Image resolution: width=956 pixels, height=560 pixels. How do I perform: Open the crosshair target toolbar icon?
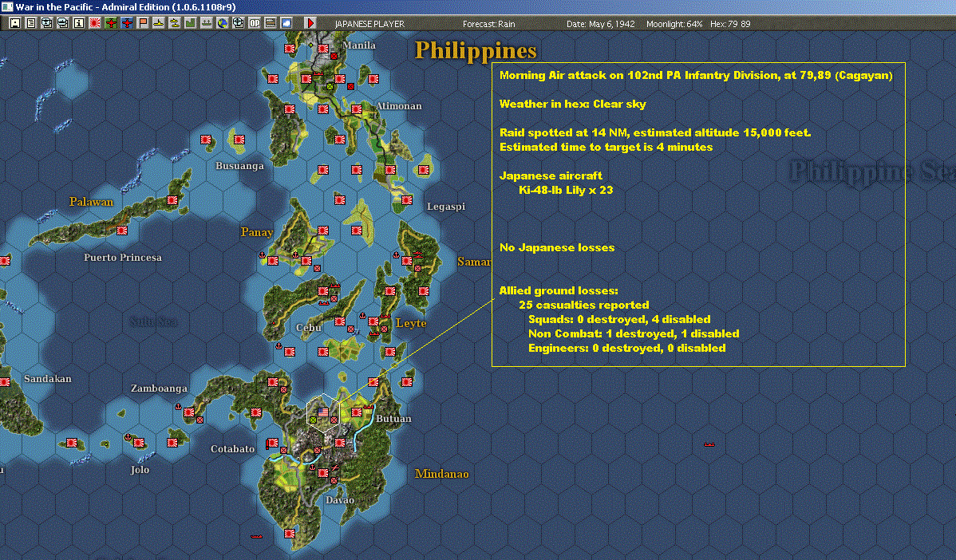tap(239, 23)
